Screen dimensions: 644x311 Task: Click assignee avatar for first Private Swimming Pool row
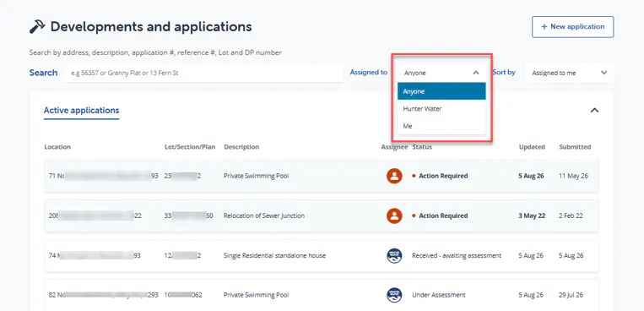(x=394, y=176)
